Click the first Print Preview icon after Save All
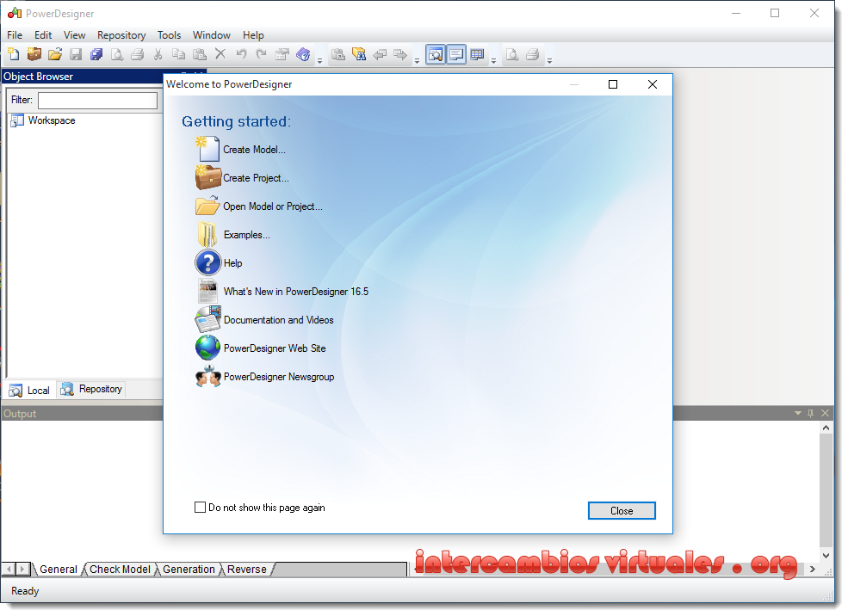This screenshot has width=848, height=616. (x=117, y=54)
